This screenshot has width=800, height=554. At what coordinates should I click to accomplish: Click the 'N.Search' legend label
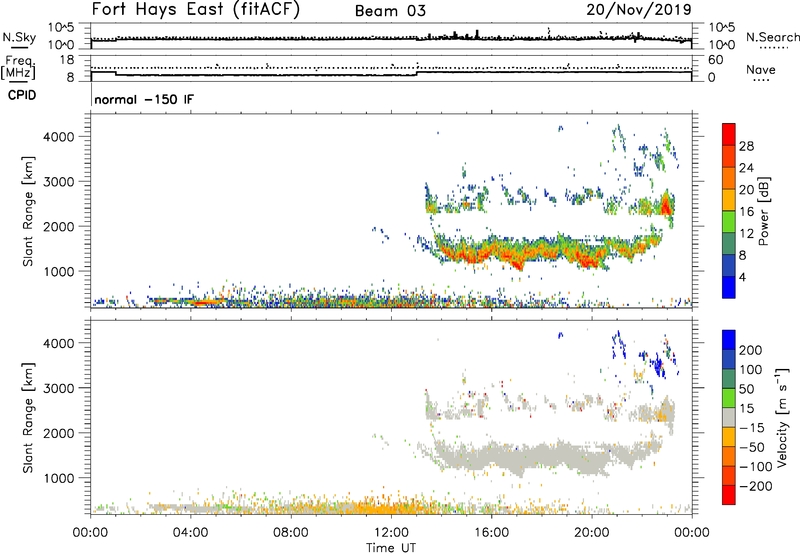(x=773, y=37)
